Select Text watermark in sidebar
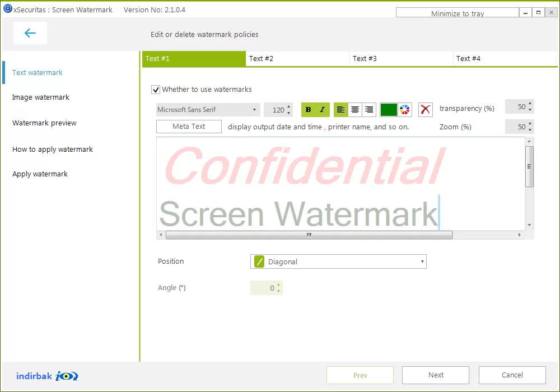The image size is (560, 392). click(38, 72)
